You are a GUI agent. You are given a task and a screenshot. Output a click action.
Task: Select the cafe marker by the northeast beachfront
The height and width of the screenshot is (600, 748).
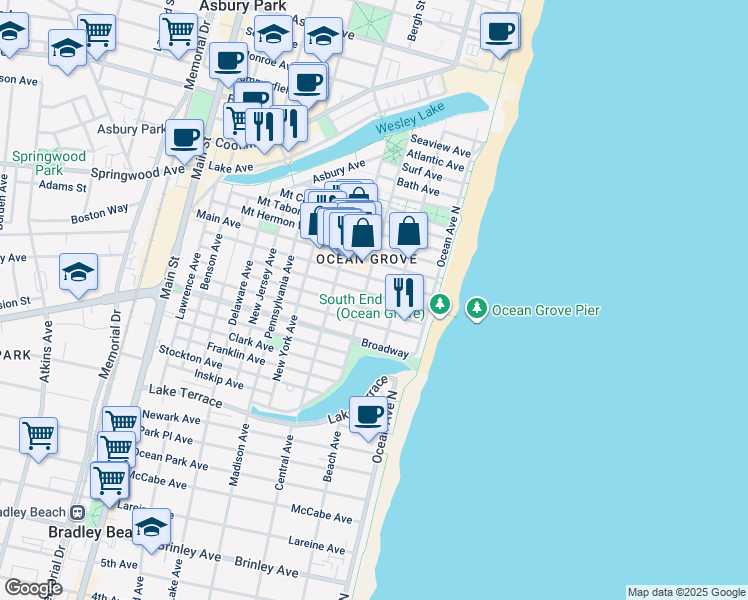(499, 32)
